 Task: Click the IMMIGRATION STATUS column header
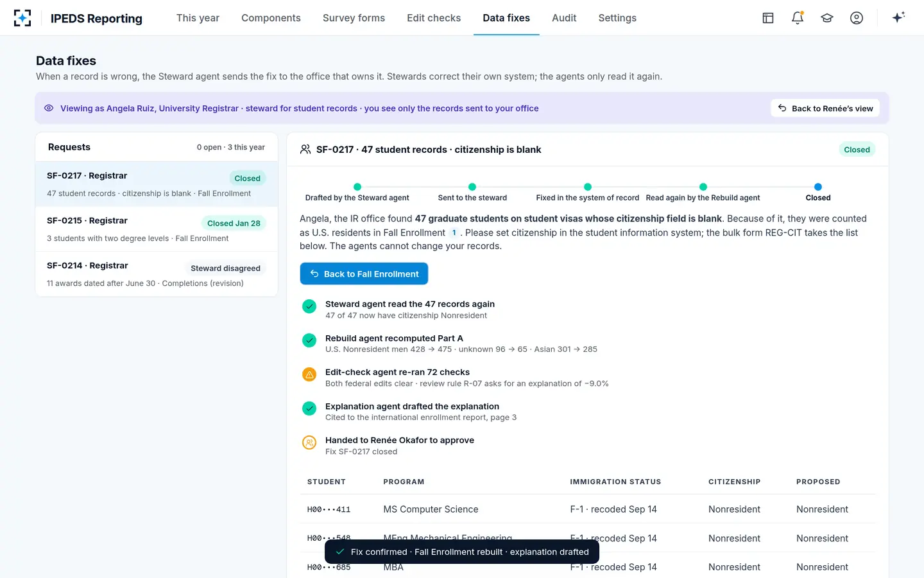pyautogui.click(x=615, y=482)
